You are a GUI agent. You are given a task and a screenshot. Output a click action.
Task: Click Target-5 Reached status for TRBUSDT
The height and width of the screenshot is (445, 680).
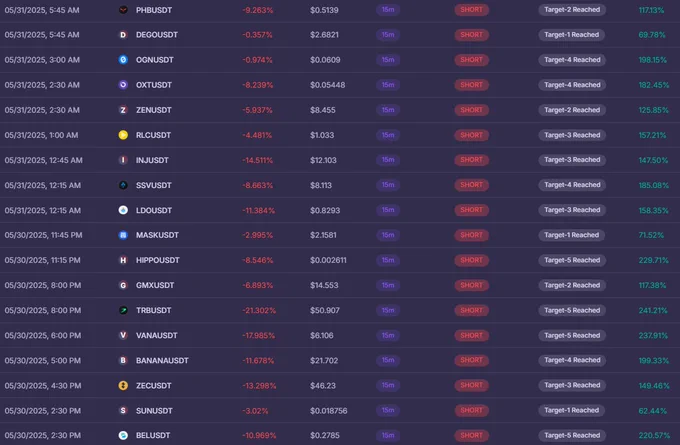572,310
